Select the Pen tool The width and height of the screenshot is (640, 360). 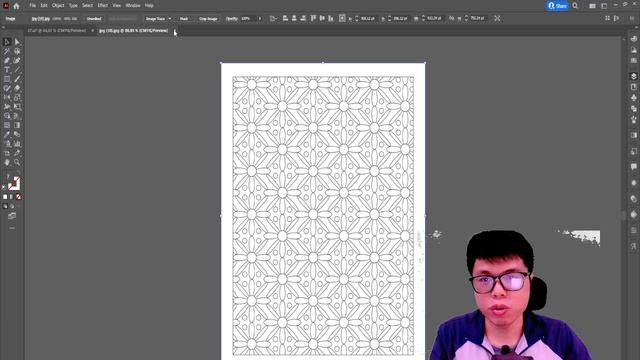click(7, 60)
